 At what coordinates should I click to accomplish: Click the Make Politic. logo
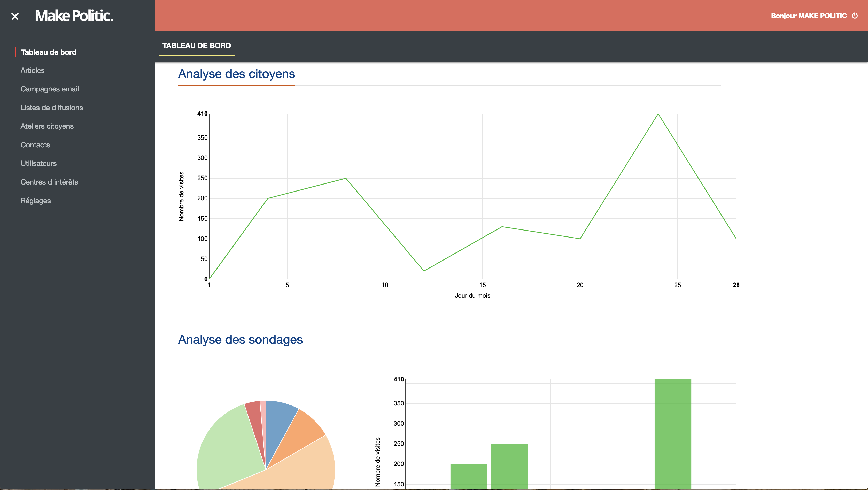tap(74, 16)
